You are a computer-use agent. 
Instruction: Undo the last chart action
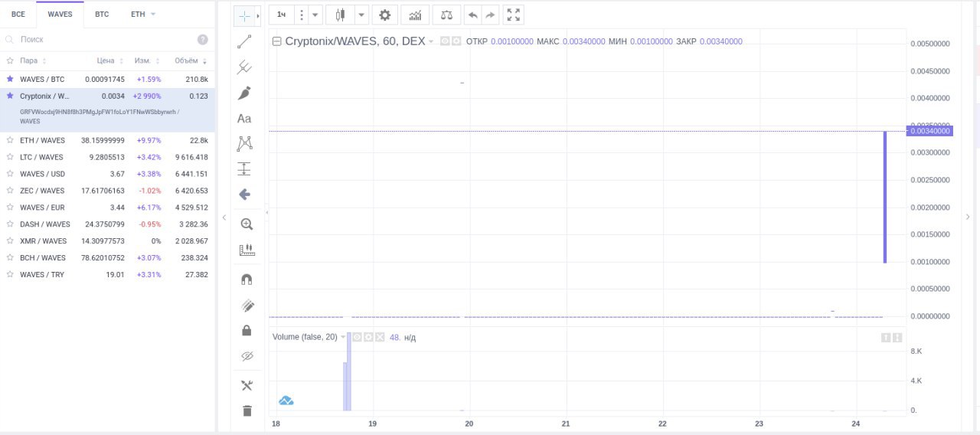(x=473, y=15)
